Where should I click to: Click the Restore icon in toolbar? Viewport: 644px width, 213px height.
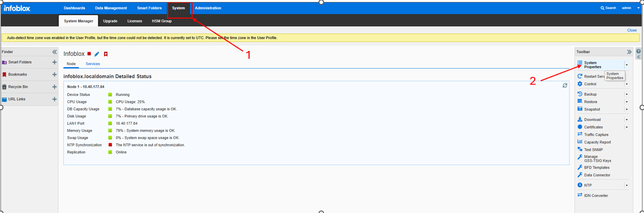580,101
